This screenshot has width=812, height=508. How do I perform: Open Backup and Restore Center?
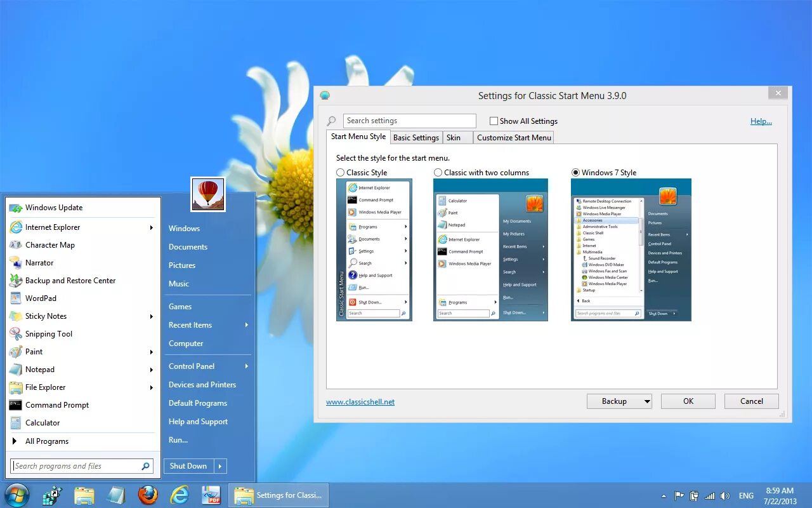(x=70, y=280)
